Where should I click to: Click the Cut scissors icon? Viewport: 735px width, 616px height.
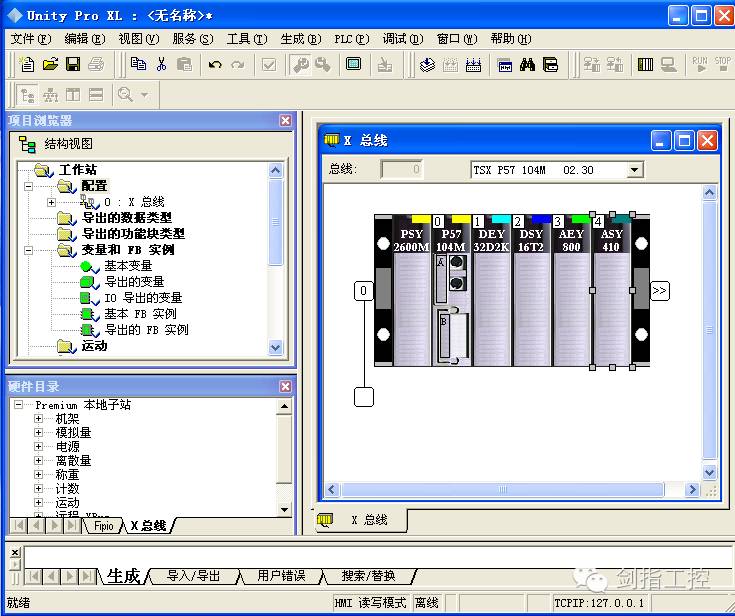click(x=161, y=64)
